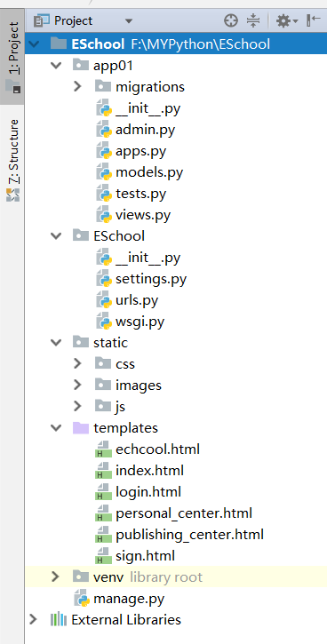327x644 pixels.
Task: Select the css folder label
Action: click(x=125, y=363)
